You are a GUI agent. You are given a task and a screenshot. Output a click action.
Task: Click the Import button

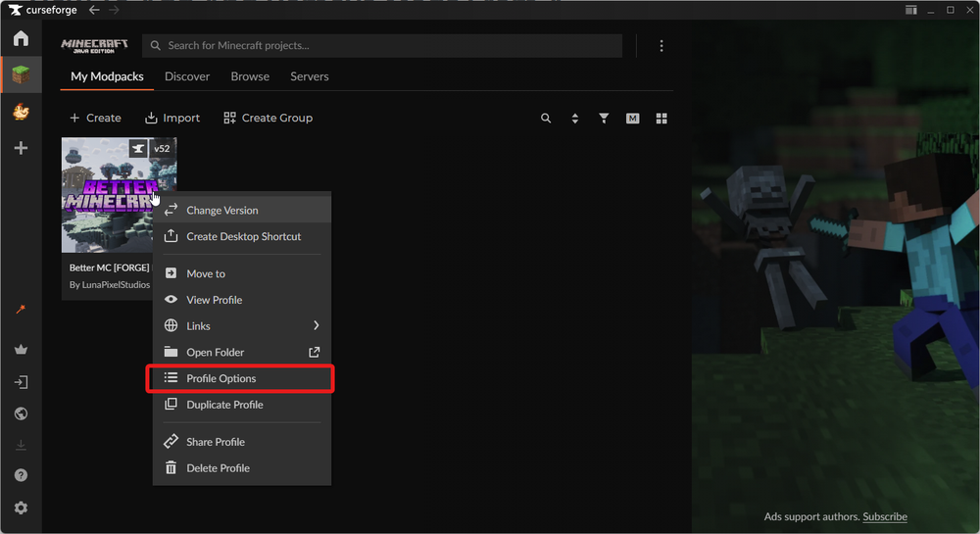point(172,118)
